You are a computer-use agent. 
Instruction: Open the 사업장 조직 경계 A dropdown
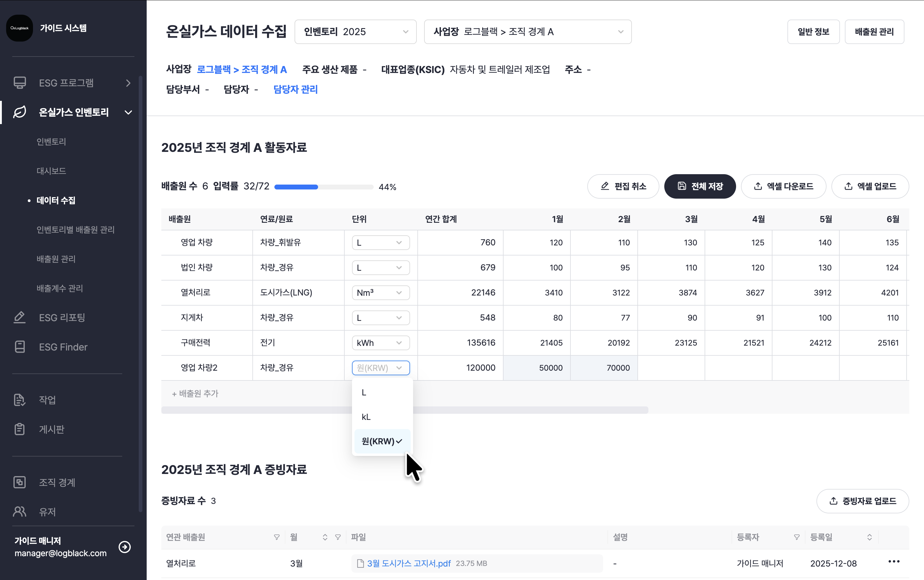pos(527,32)
